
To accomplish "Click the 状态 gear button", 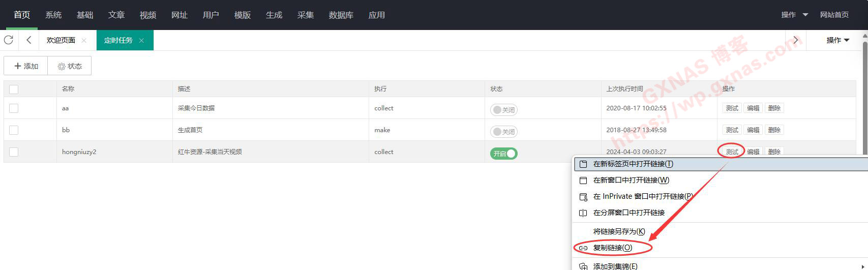I will click(x=70, y=66).
